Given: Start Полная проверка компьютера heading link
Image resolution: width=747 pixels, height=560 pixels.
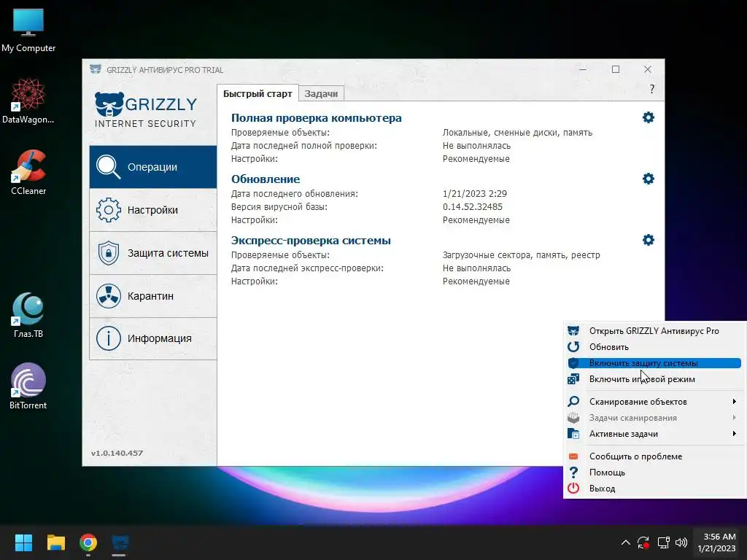Looking at the screenshot, I should tap(317, 117).
